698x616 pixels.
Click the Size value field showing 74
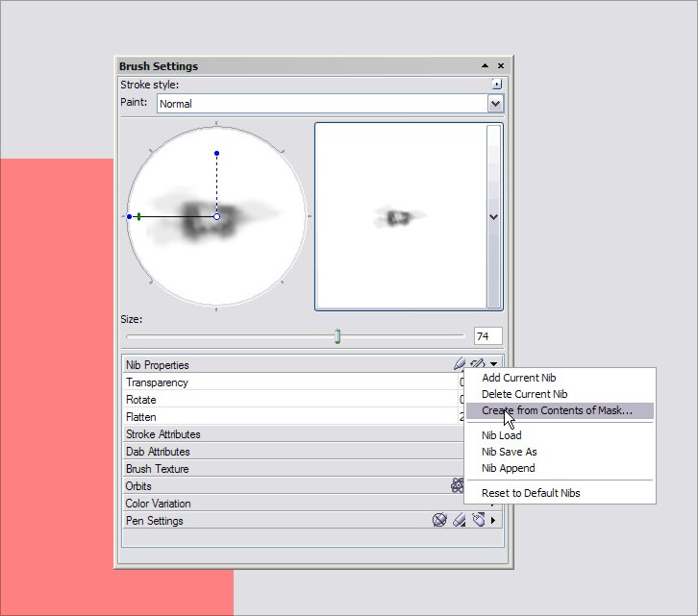tap(488, 336)
